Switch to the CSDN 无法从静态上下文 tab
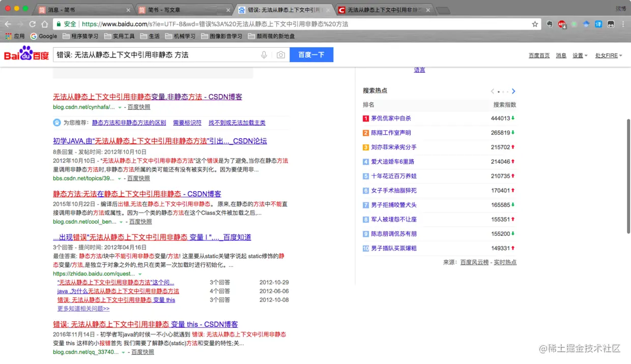Viewport: 631px width, 364px height. pyautogui.click(x=384, y=10)
